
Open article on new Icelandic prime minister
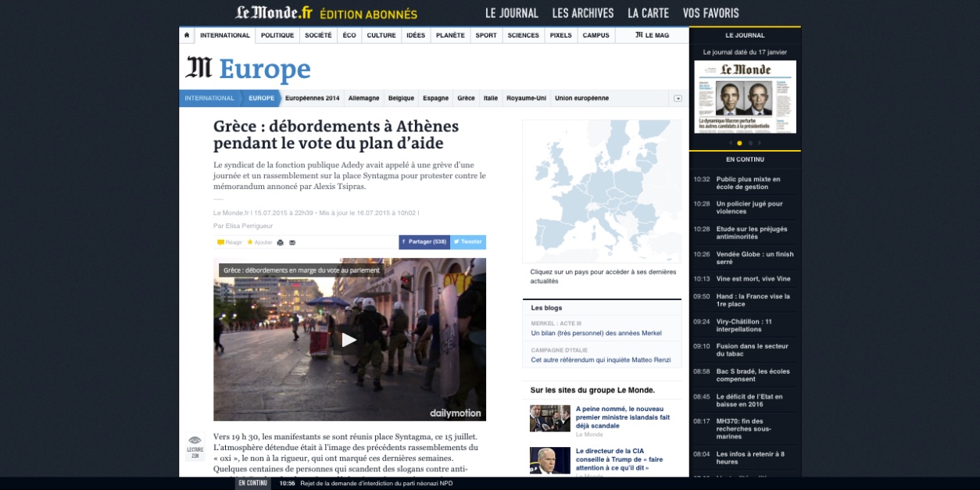click(x=623, y=417)
